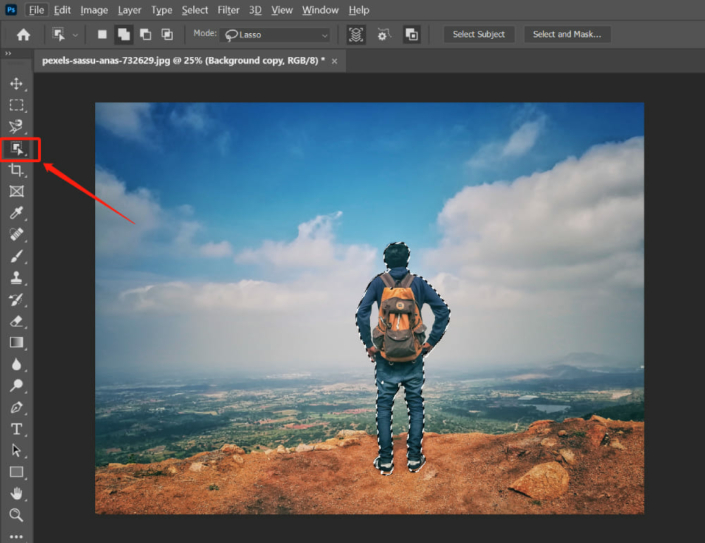705x543 pixels.
Task: Select the Move tool
Action: click(16, 83)
